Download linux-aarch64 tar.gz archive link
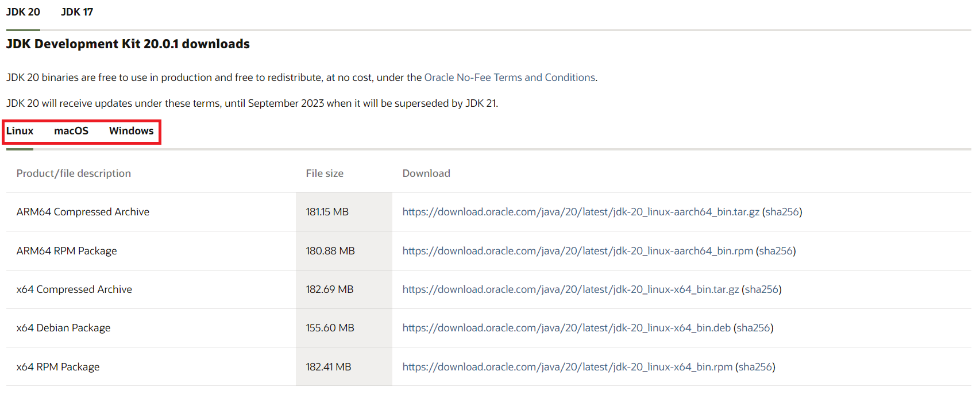980x398 pixels. pos(581,212)
